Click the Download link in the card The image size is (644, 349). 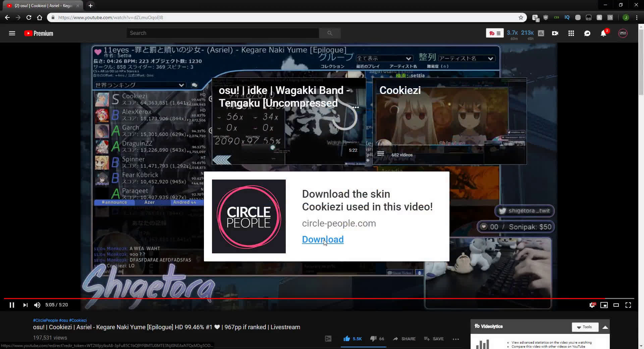pos(323,239)
